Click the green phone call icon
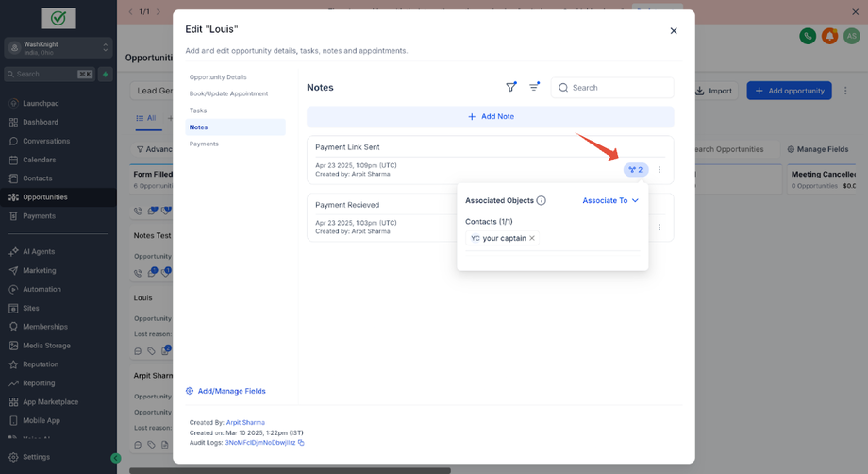 point(808,36)
